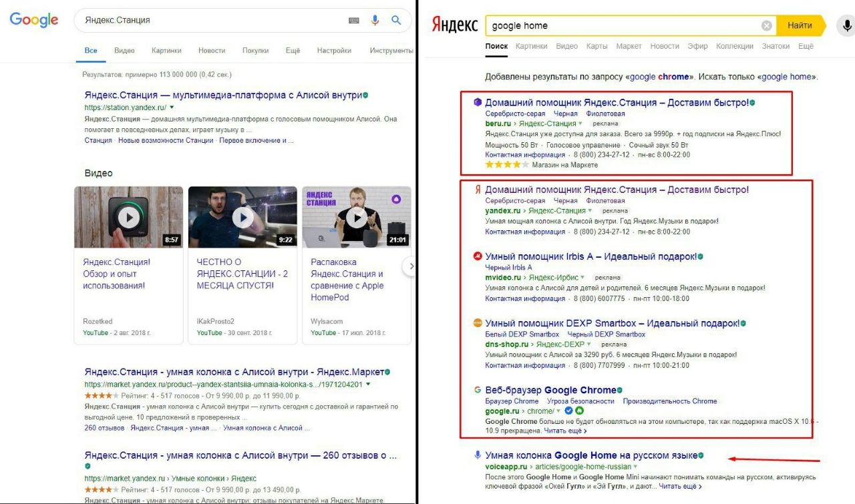The width and height of the screenshot is (855, 504).
Task: Open Умная колонка Google Home result
Action: (591, 456)
